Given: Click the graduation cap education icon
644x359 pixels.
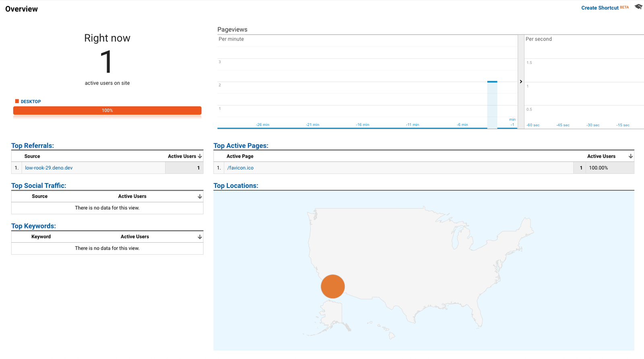Looking at the screenshot, I should (x=638, y=7).
